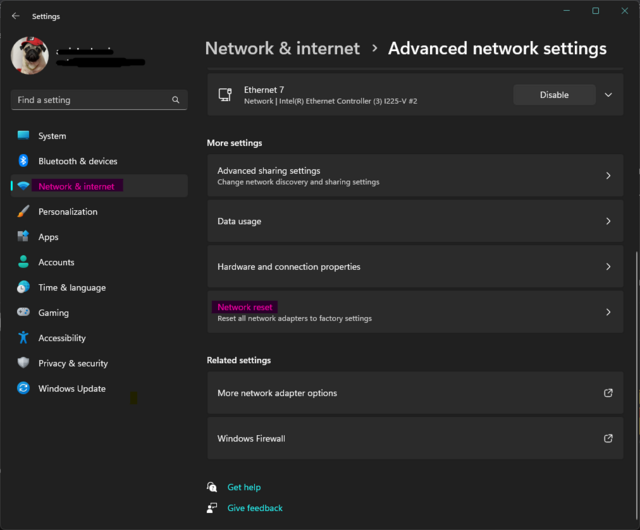This screenshot has height=530, width=640.
Task: Click the search magnifier icon
Action: click(176, 100)
